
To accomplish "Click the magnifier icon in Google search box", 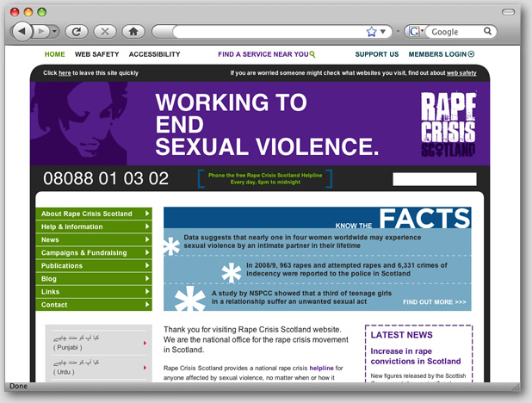I will (488, 31).
